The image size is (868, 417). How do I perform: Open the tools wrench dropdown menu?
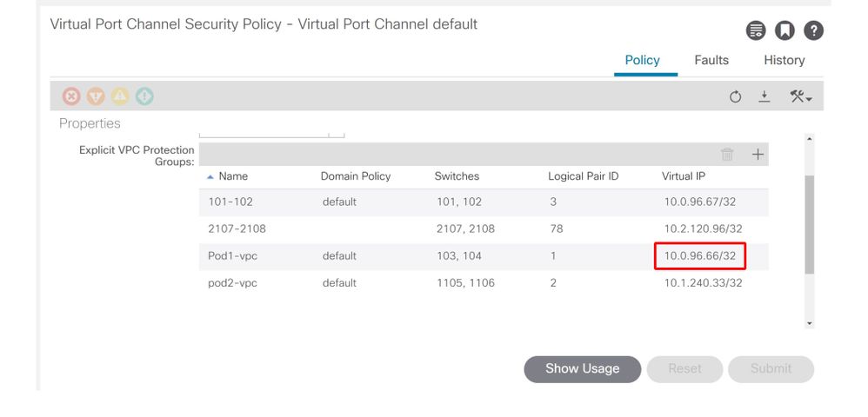(x=800, y=96)
